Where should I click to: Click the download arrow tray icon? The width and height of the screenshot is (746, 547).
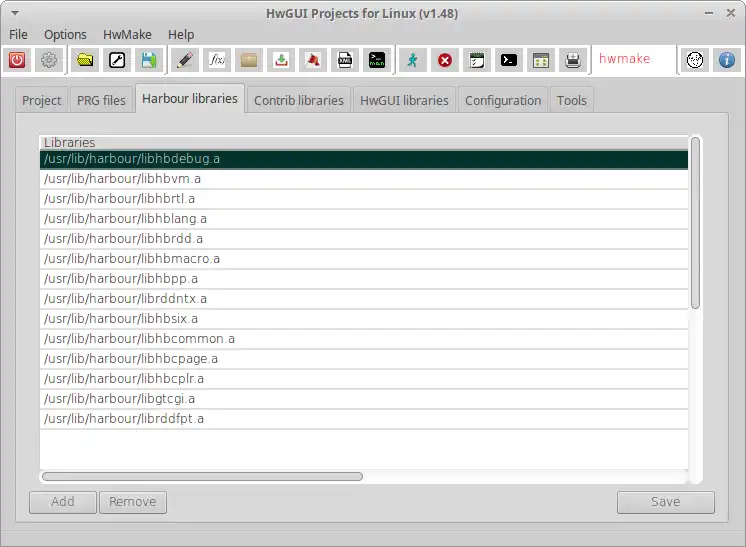pyautogui.click(x=281, y=60)
